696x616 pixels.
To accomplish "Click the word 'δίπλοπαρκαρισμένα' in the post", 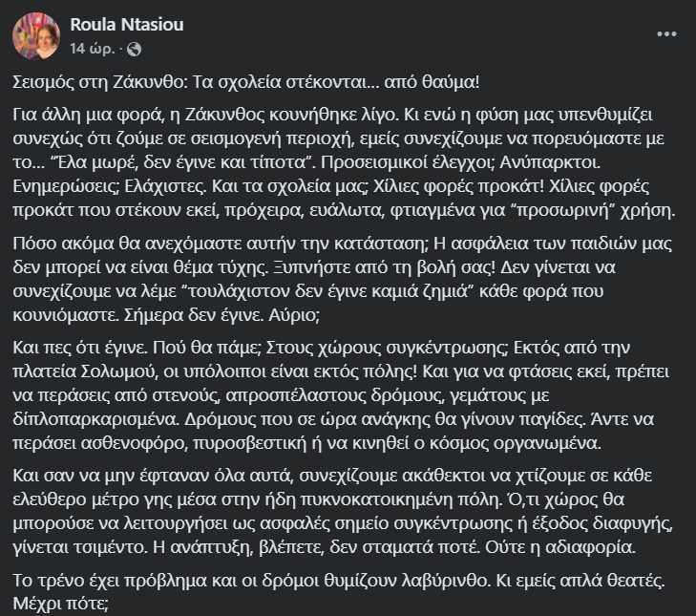I will click(95, 419).
